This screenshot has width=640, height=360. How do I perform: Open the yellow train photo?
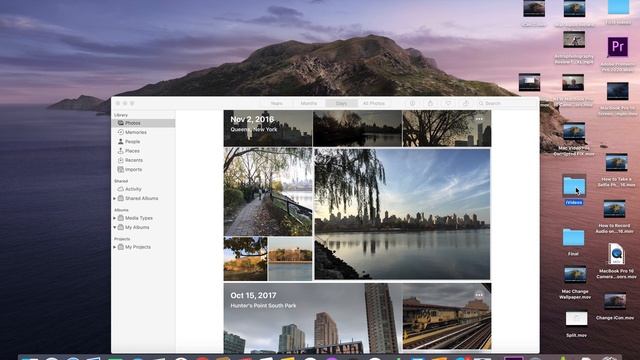(447, 317)
